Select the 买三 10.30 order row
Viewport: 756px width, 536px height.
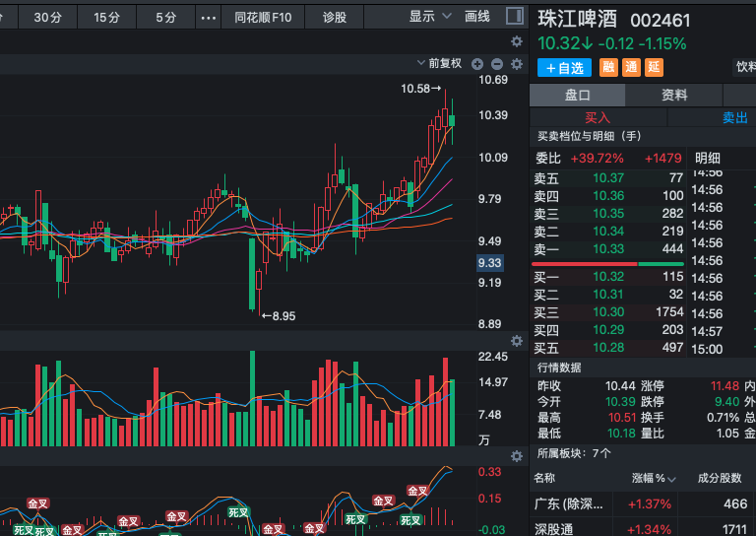608,312
